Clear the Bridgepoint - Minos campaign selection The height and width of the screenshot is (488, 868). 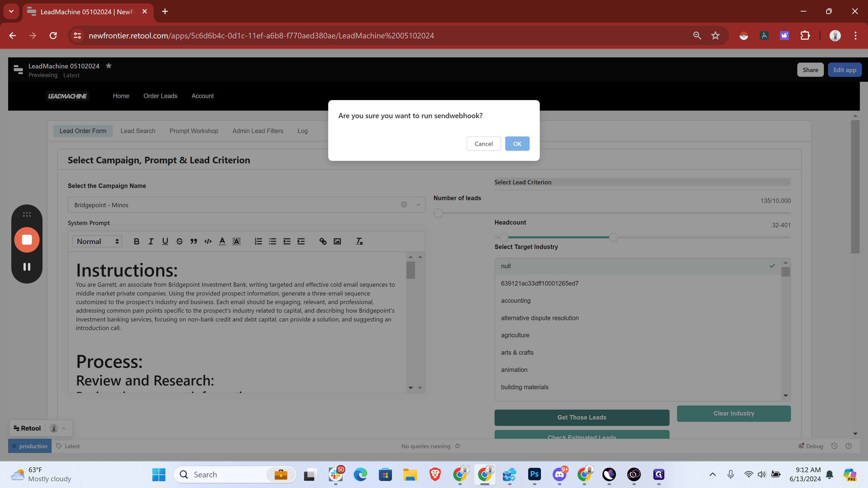pos(404,204)
